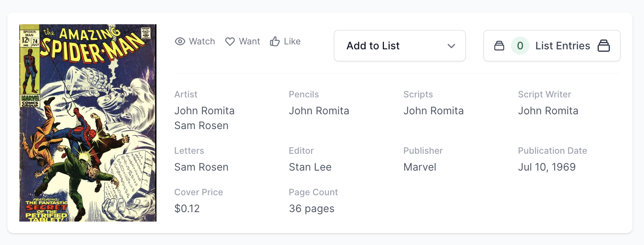Open the Amazing Spider-Man cover image
Screen dimensions: 644x245
click(x=88, y=123)
